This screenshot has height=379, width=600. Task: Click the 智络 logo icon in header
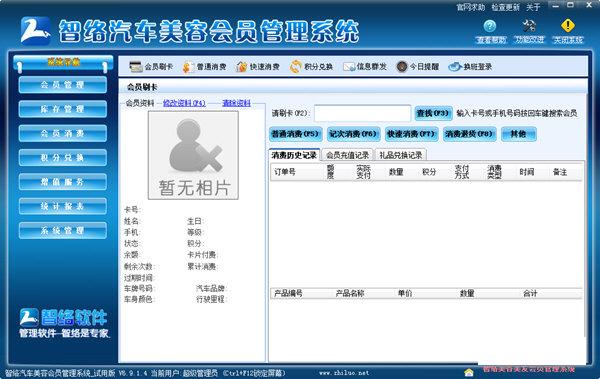coord(35,31)
